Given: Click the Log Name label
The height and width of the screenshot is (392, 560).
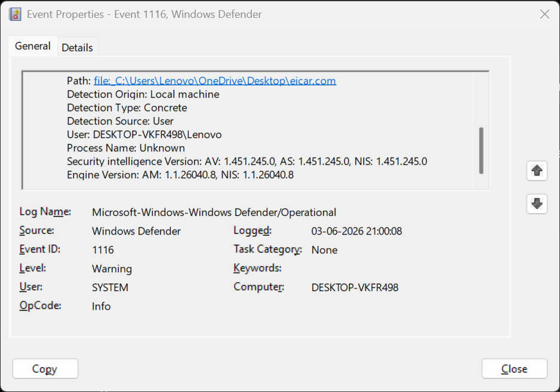Looking at the screenshot, I should tap(45, 212).
